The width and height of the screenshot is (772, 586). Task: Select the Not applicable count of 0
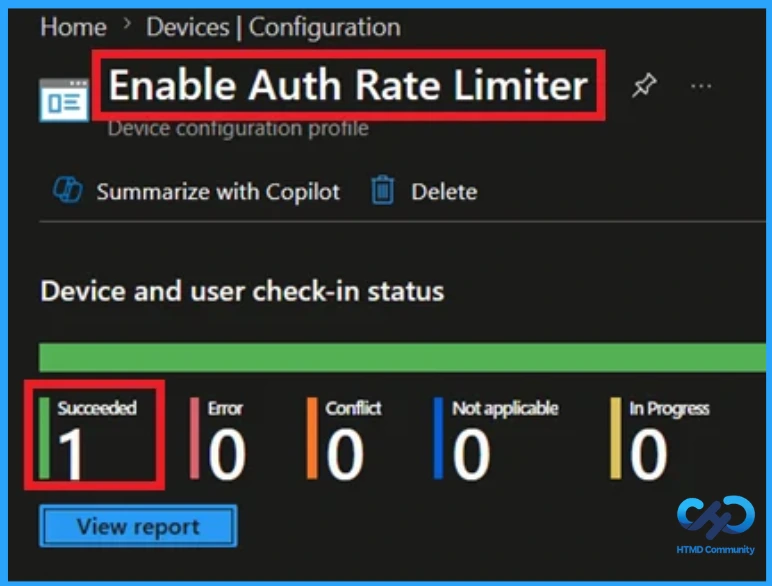[471, 454]
